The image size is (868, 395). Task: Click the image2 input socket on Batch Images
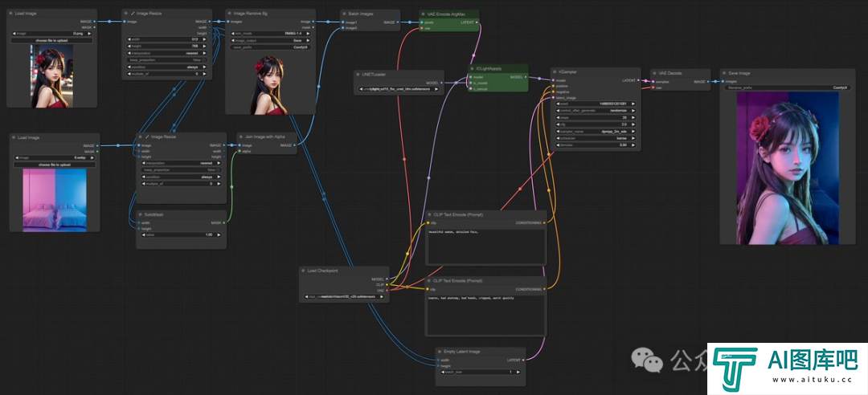pos(342,27)
